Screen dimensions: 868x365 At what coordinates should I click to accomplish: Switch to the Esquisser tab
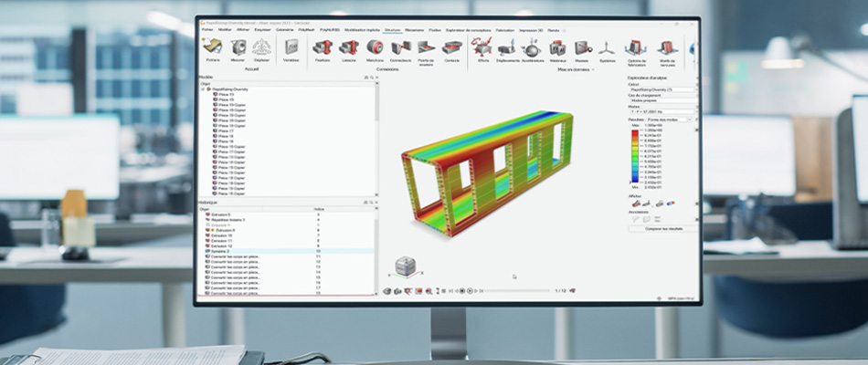tap(262, 30)
